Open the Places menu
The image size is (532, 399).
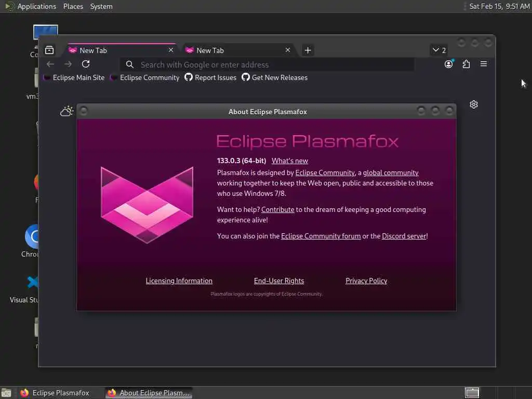pos(73,6)
